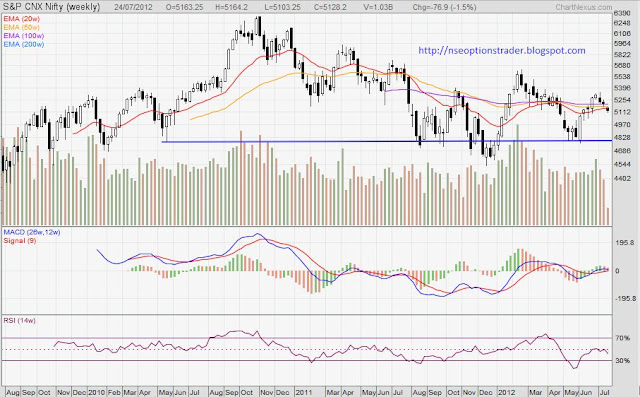Click price axis label 4544
The width and height of the screenshot is (640, 397).
622,164
